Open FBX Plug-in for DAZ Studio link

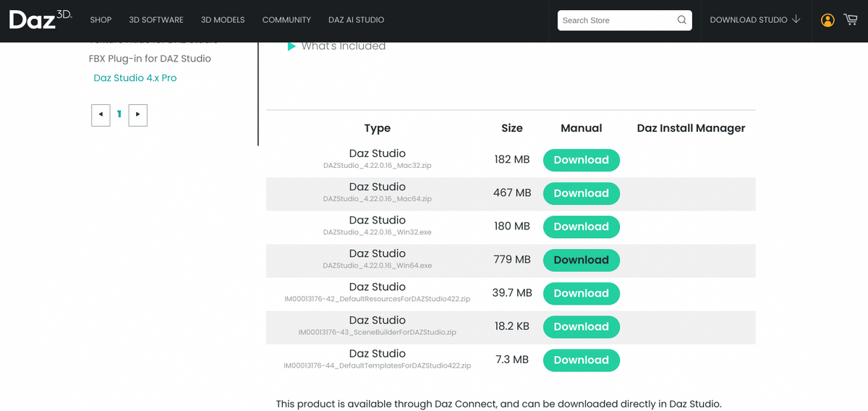point(150,59)
